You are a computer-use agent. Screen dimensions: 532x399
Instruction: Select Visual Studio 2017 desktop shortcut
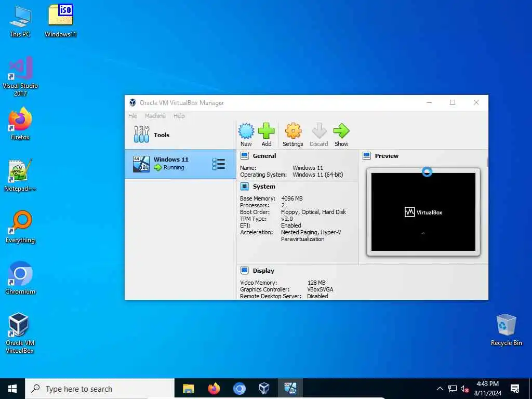(20, 77)
